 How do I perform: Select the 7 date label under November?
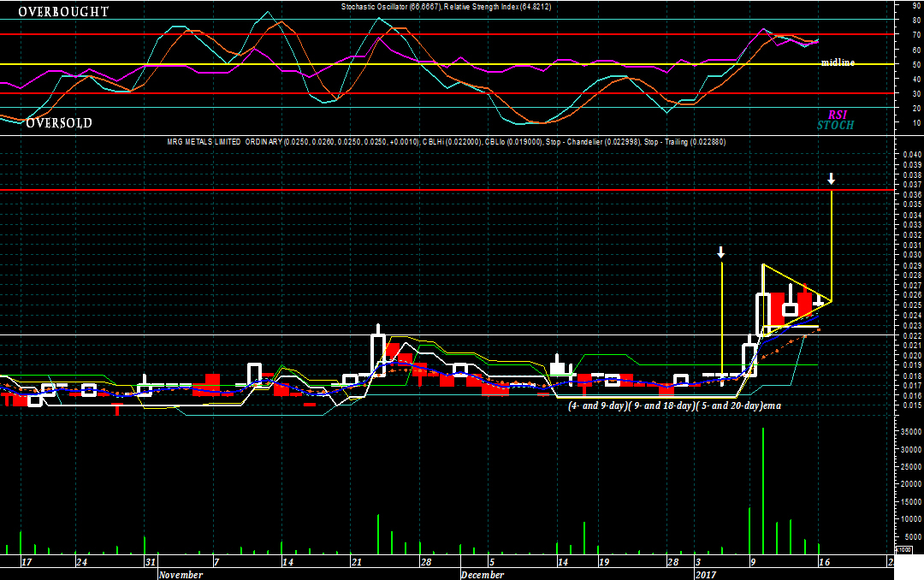[x=216, y=562]
